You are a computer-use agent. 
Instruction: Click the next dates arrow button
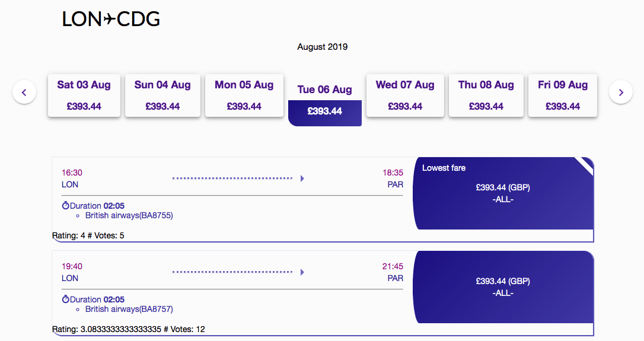(621, 93)
